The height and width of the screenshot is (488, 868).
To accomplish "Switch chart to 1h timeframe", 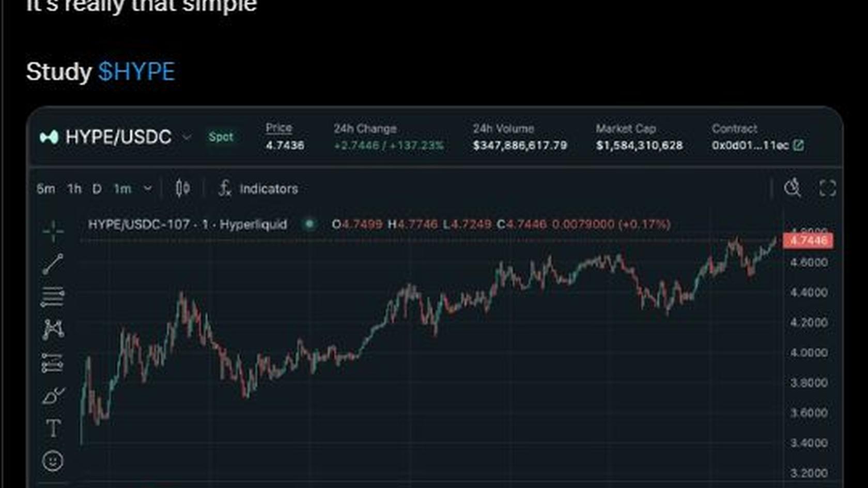I will click(x=74, y=189).
